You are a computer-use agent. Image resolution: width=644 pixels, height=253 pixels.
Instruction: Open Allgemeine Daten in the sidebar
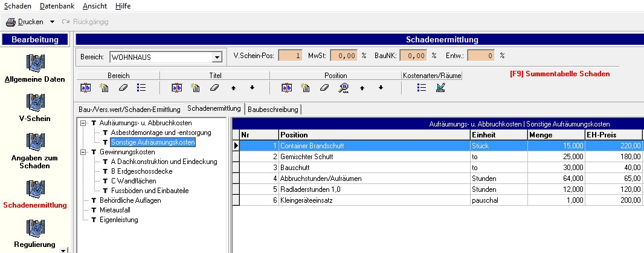35,69
